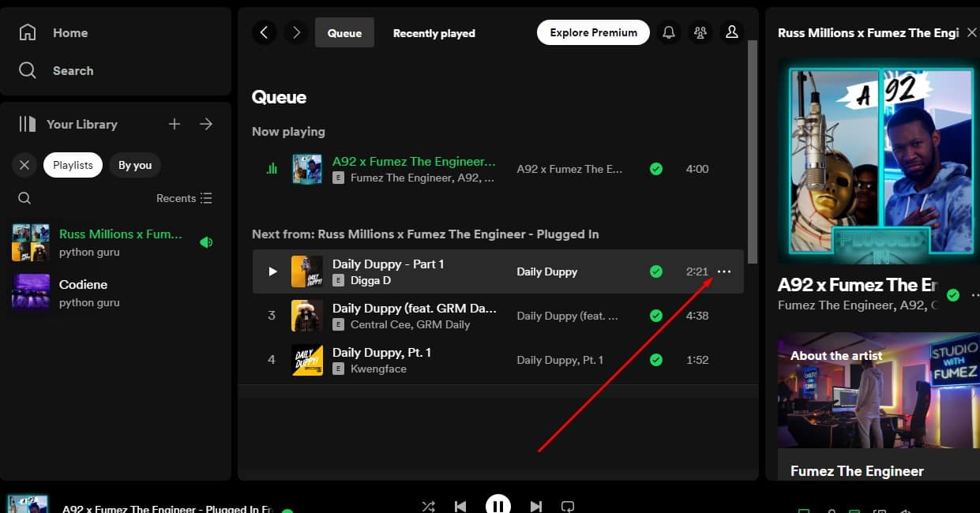Open the Fumez The Engineer artist page

857,470
